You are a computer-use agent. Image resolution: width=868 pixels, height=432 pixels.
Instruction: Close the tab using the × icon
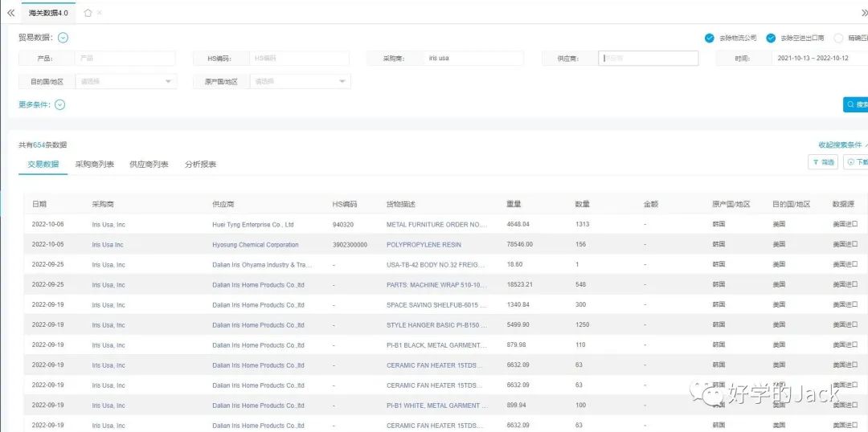99,13
